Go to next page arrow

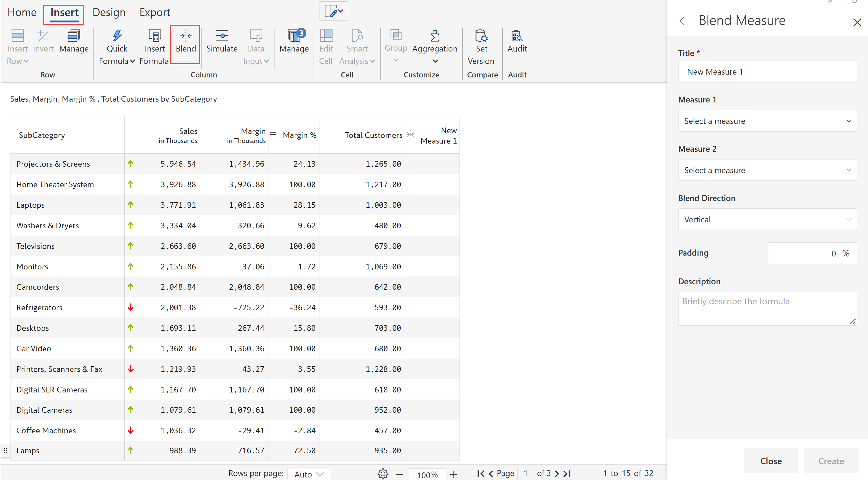(x=557, y=474)
